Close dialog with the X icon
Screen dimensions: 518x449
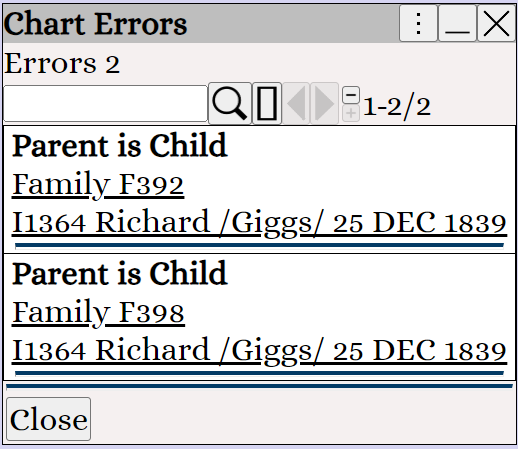coord(496,23)
